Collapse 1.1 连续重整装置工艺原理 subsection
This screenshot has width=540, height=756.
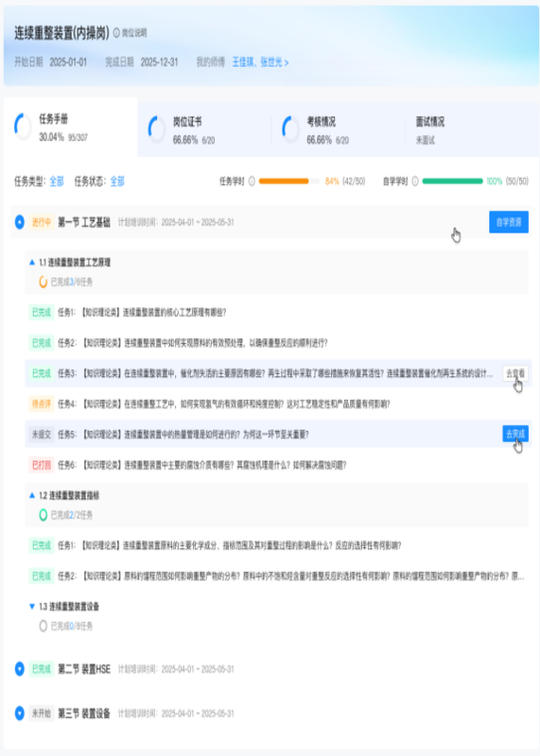(32, 263)
